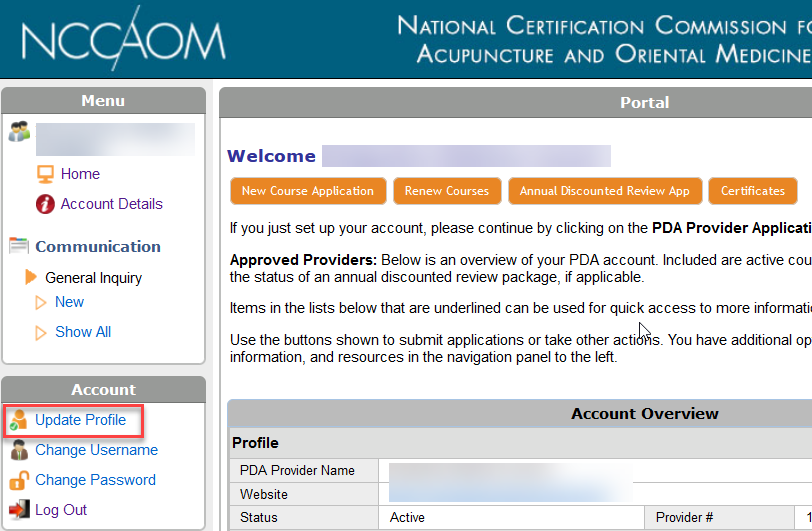Click the Log Out door icon

[x=19, y=510]
